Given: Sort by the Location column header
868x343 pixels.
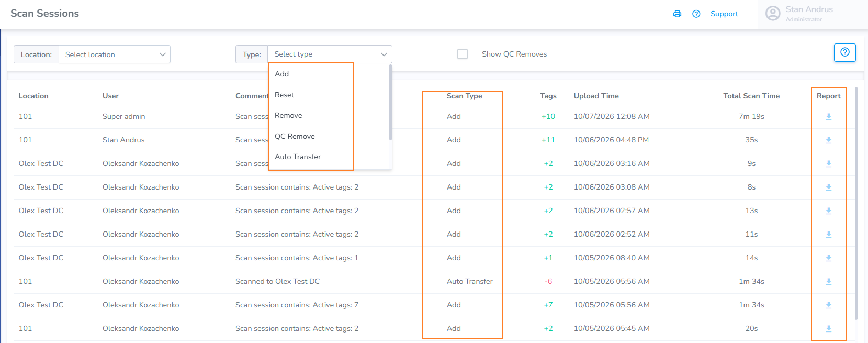Looking at the screenshot, I should point(33,96).
